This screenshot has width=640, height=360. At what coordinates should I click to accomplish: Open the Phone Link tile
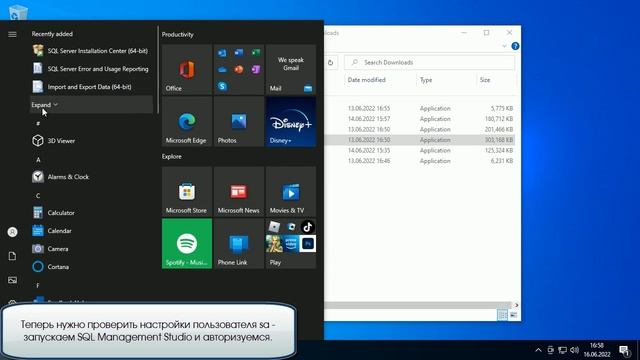pyautogui.click(x=239, y=244)
